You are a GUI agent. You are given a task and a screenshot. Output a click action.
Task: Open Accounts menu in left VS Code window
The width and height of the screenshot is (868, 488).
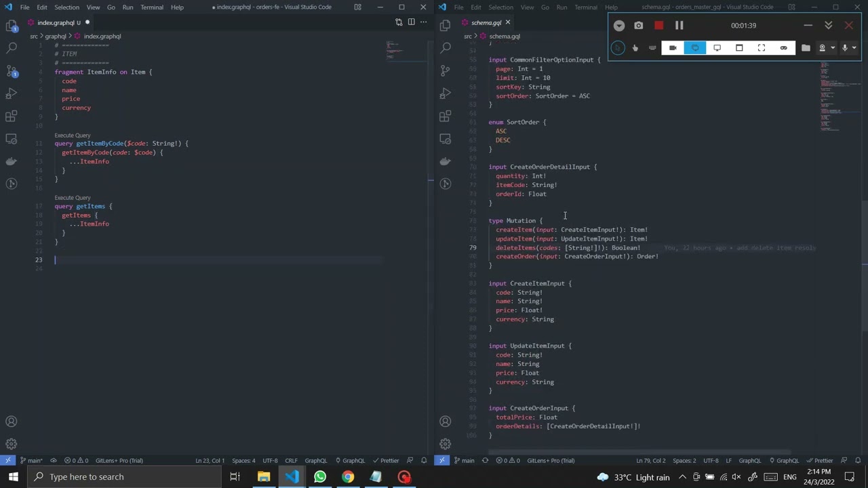[12, 422]
